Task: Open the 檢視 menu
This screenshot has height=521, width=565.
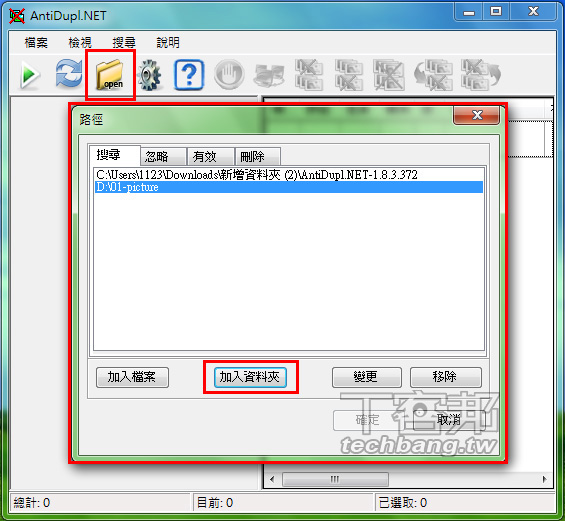Action: (80, 43)
